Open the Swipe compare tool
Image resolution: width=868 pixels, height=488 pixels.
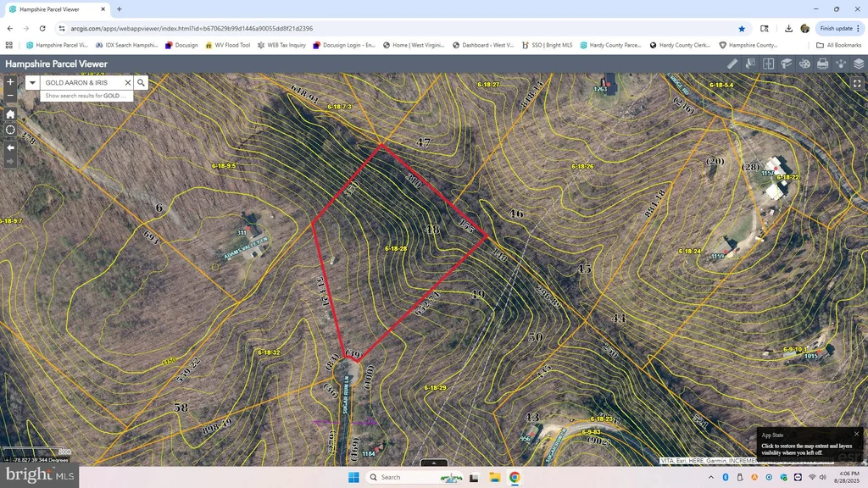pos(768,64)
